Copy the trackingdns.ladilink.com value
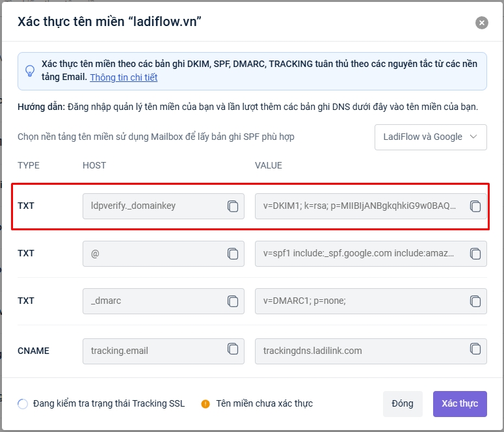The height and width of the screenshot is (432, 504). tap(475, 349)
